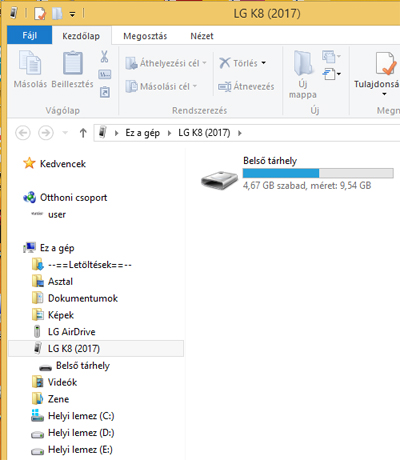Select Dokumentumok in navigation tree
Viewport: 400px width, 460px height.
pos(83,298)
